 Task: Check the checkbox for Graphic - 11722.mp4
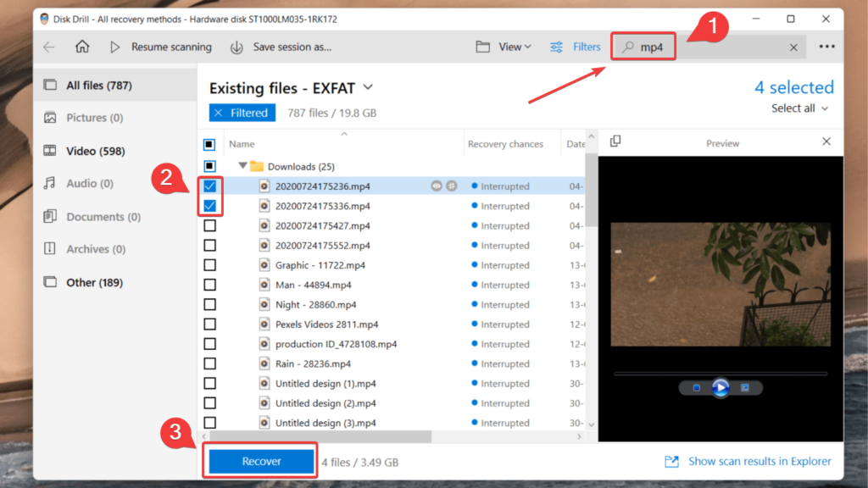point(209,264)
